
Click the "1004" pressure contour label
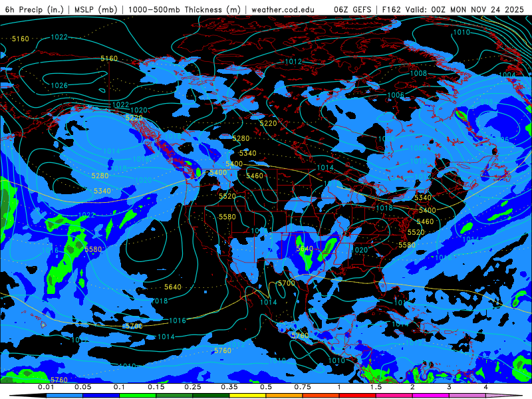[x=507, y=75]
